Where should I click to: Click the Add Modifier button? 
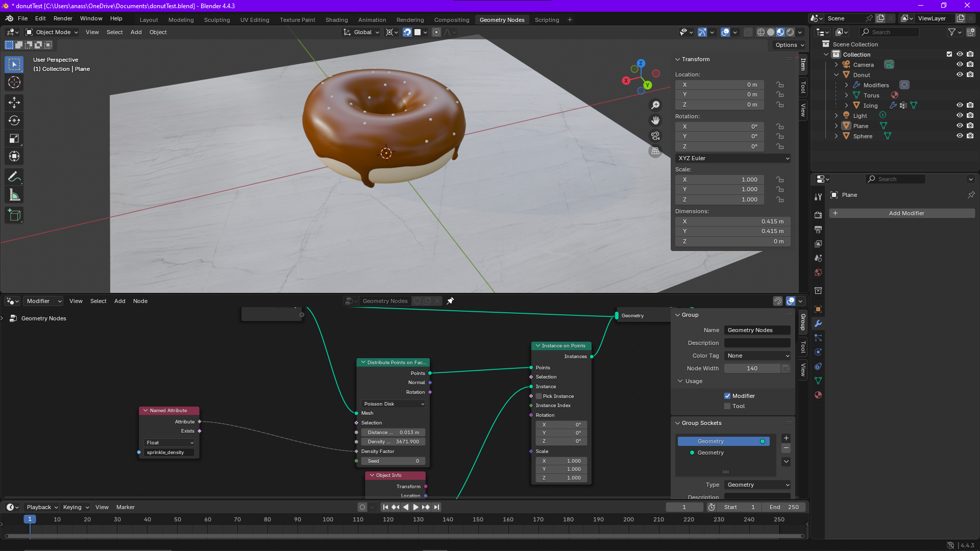(x=902, y=213)
